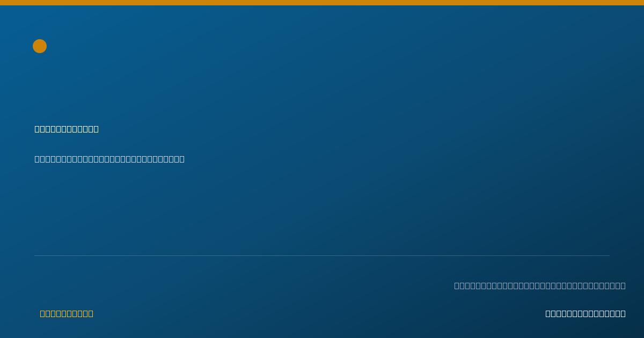
Task: Click the thin horizontal divider line
Action: coord(322,255)
